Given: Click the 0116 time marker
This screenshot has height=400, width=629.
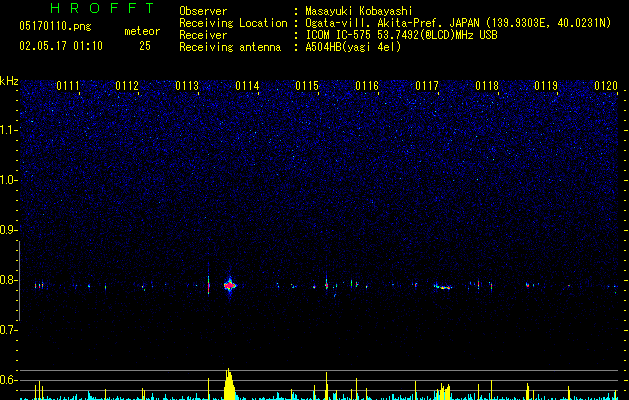Looking at the screenshot, I should 367,86.
